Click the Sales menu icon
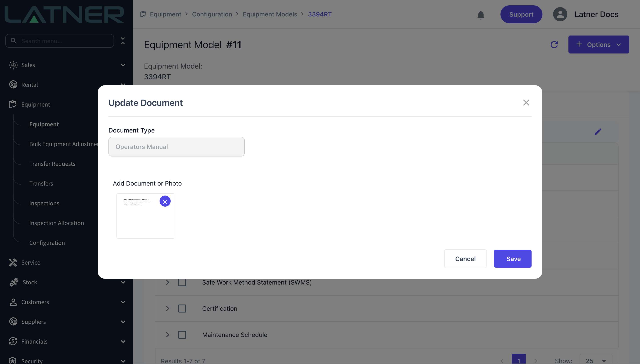Image resolution: width=640 pixels, height=364 pixels. [x=13, y=65]
